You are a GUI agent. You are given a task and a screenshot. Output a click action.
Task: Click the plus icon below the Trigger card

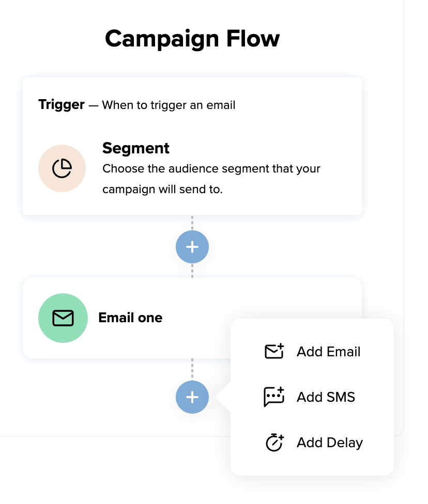192,247
